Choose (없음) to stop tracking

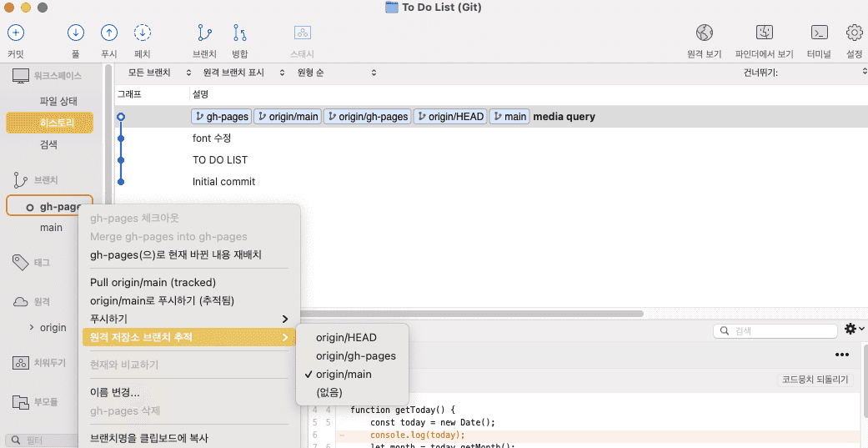coord(329,392)
